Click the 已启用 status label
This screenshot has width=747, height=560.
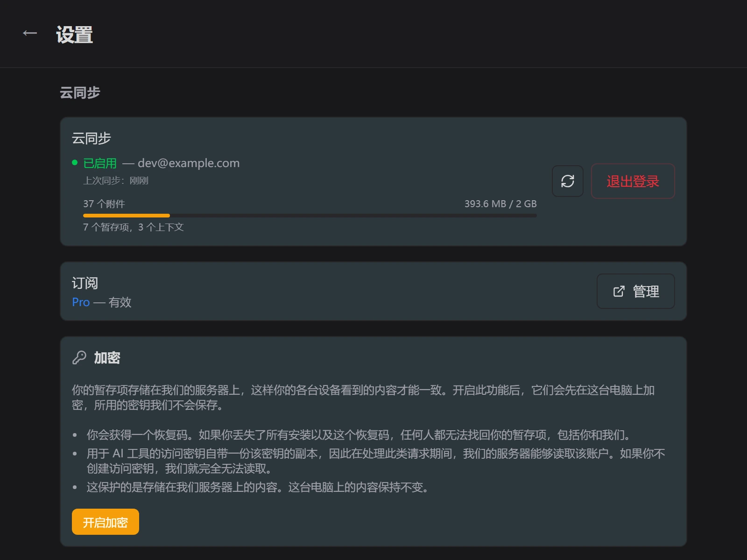[100, 163]
